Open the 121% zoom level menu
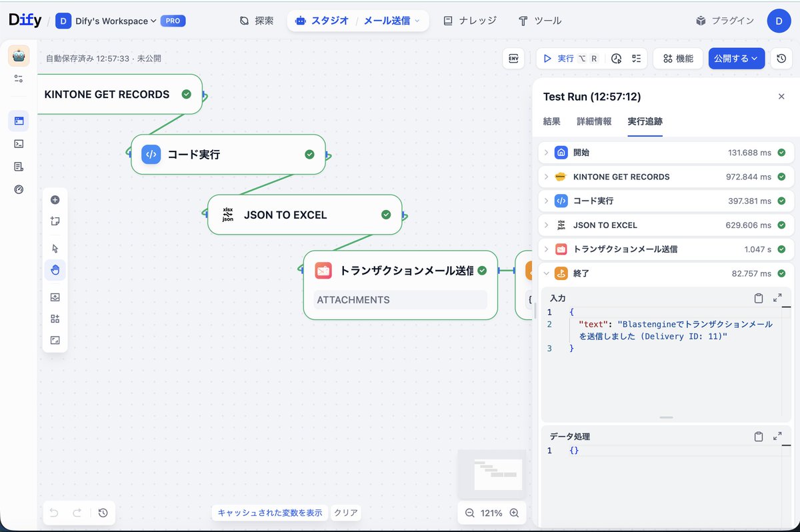800x532 pixels. (x=491, y=513)
